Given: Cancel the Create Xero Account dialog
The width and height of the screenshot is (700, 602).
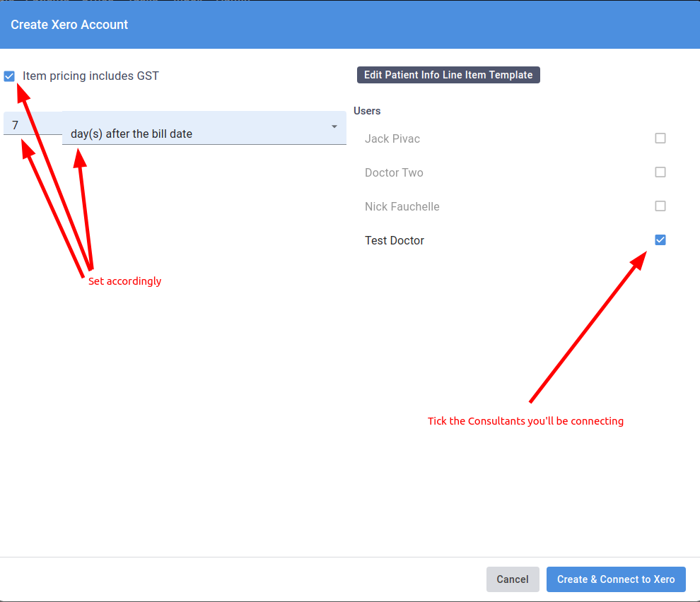Looking at the screenshot, I should 513,579.
